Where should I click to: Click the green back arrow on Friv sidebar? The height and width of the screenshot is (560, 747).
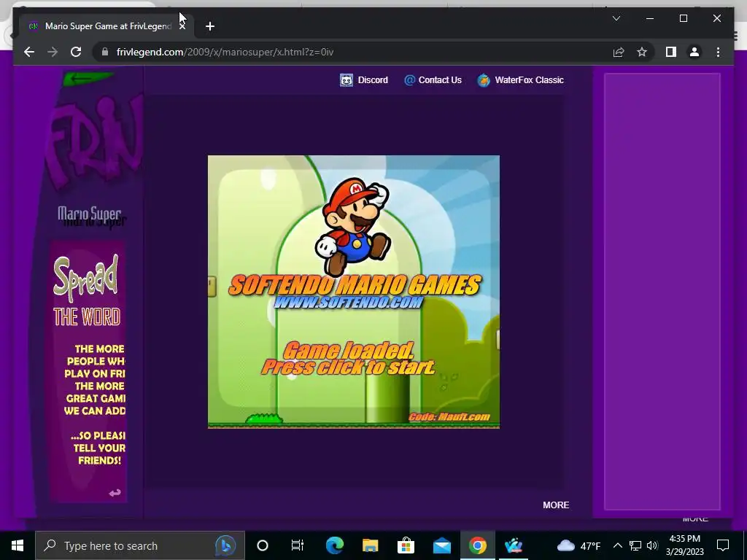[88, 79]
